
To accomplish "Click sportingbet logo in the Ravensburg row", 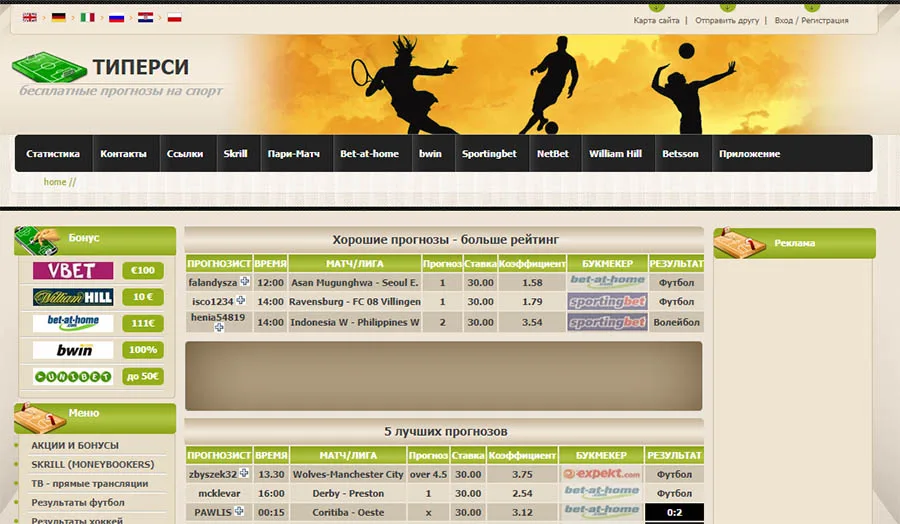I will click(607, 301).
